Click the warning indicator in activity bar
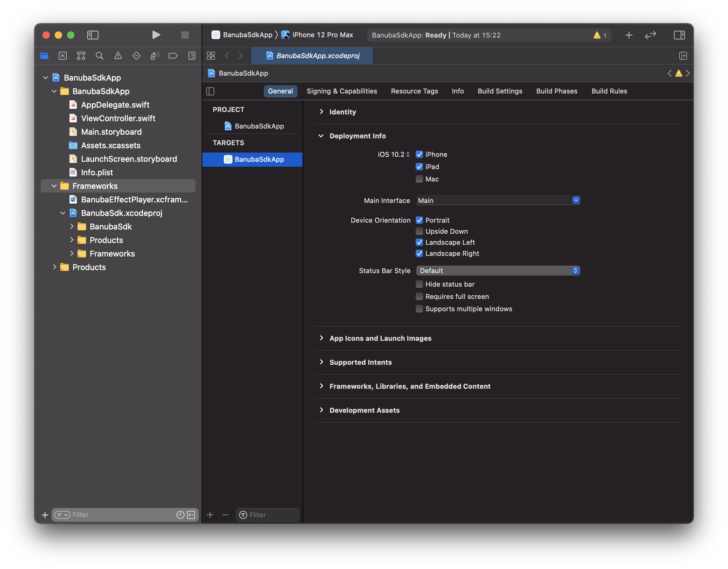 (600, 35)
